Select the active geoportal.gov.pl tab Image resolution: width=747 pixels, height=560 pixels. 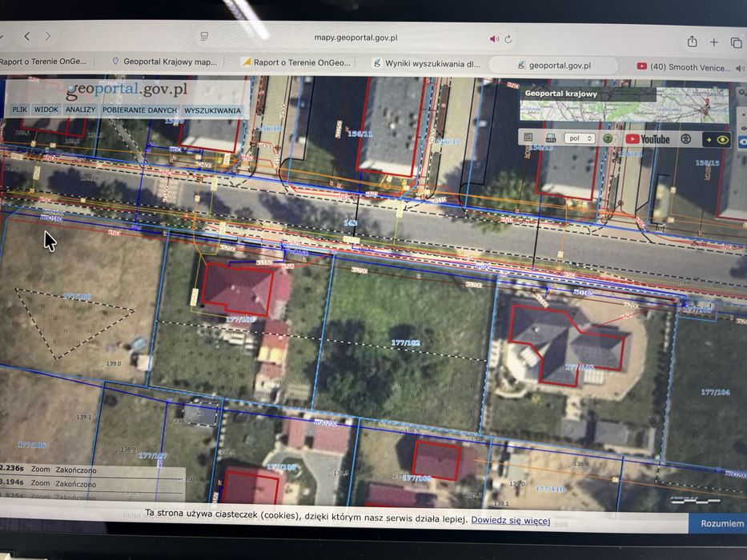pos(554,66)
